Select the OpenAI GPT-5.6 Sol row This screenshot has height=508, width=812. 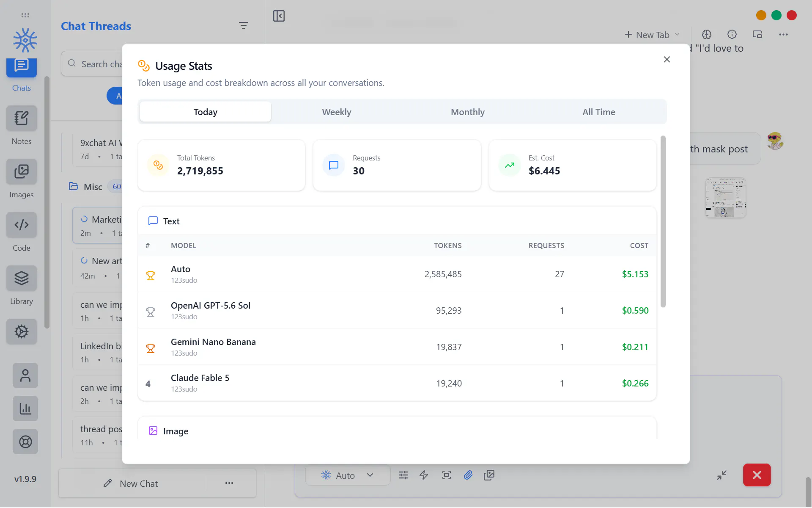pyautogui.click(x=397, y=310)
